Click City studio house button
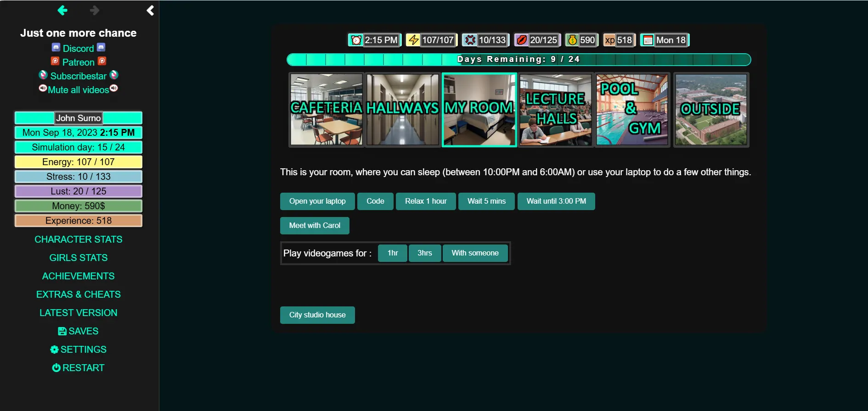The width and height of the screenshot is (868, 411). click(x=317, y=315)
